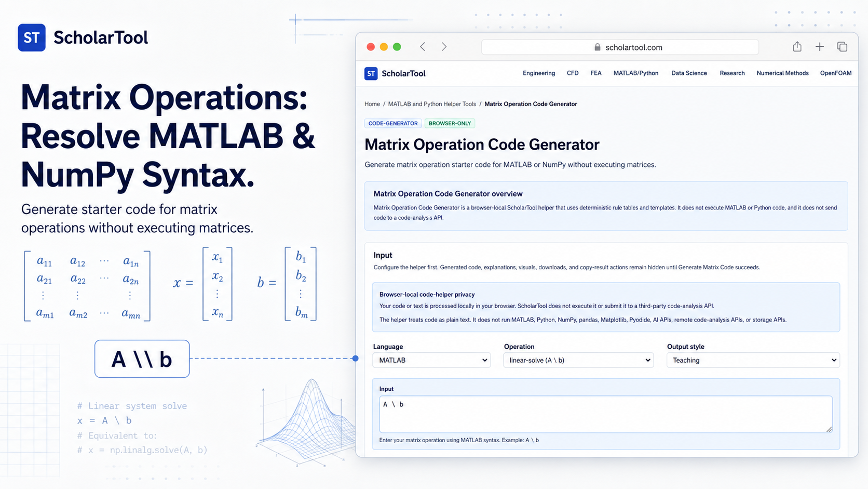Click the resize handle of the Input text area
The height and width of the screenshot is (489, 868).
[829, 429]
